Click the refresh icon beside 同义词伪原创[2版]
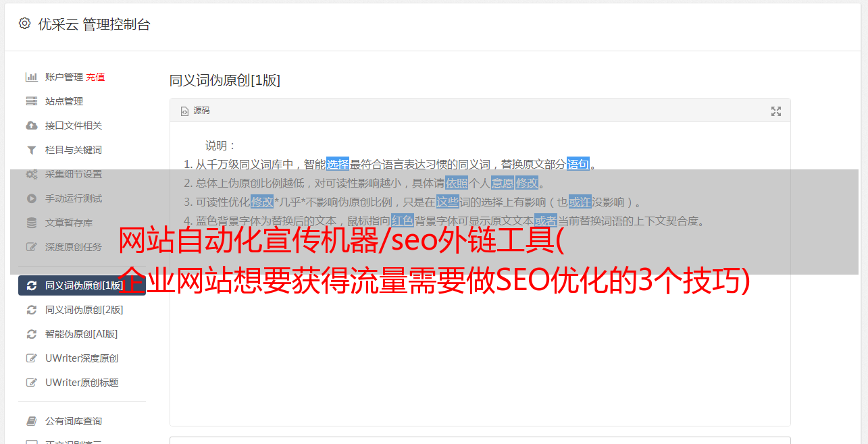The width and height of the screenshot is (868, 444). (31, 310)
